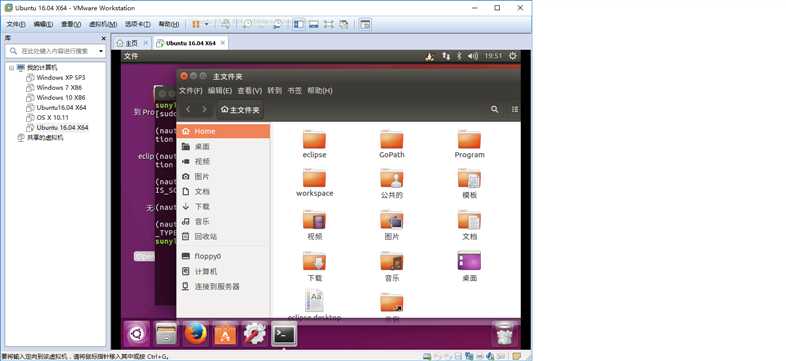This screenshot has width=786, height=361.
Task: Click the sound volume indicator in Ubuntu panel
Action: (473, 56)
